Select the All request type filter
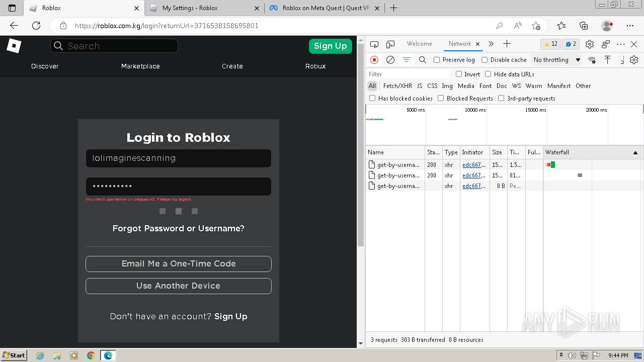Image resolution: width=644 pixels, height=362 pixels. pyautogui.click(x=372, y=86)
